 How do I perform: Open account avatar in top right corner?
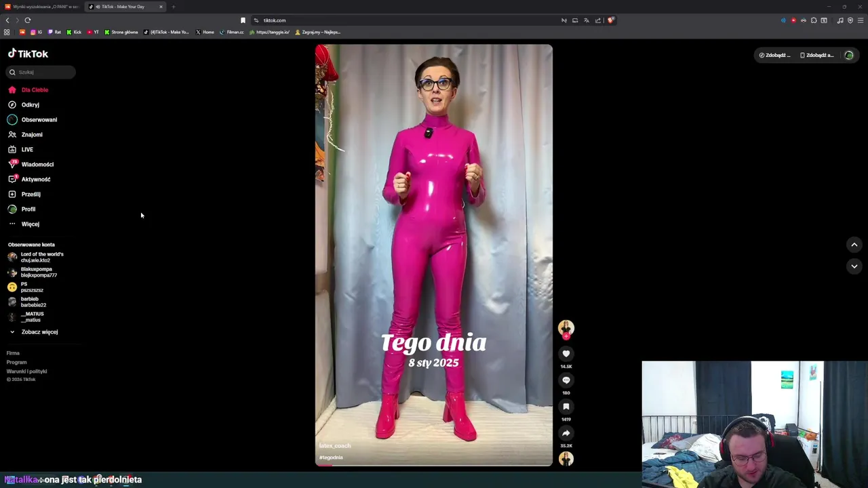click(x=849, y=55)
